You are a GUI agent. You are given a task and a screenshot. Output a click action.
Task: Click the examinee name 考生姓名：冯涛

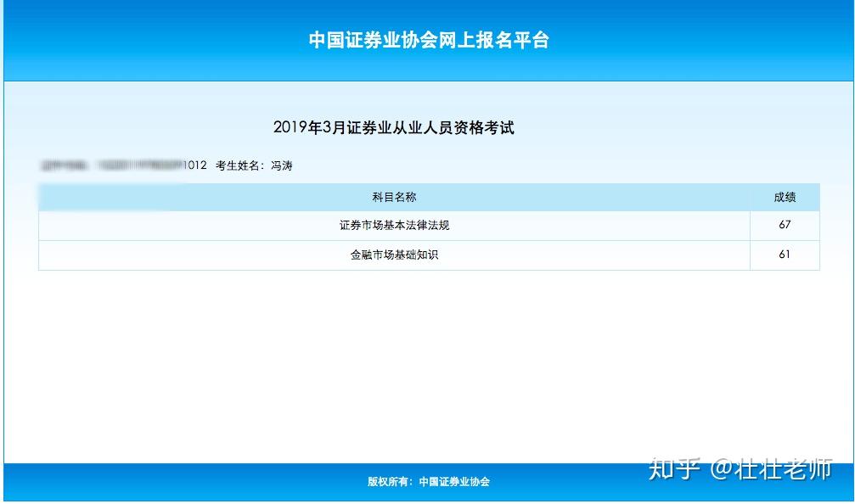254,165
